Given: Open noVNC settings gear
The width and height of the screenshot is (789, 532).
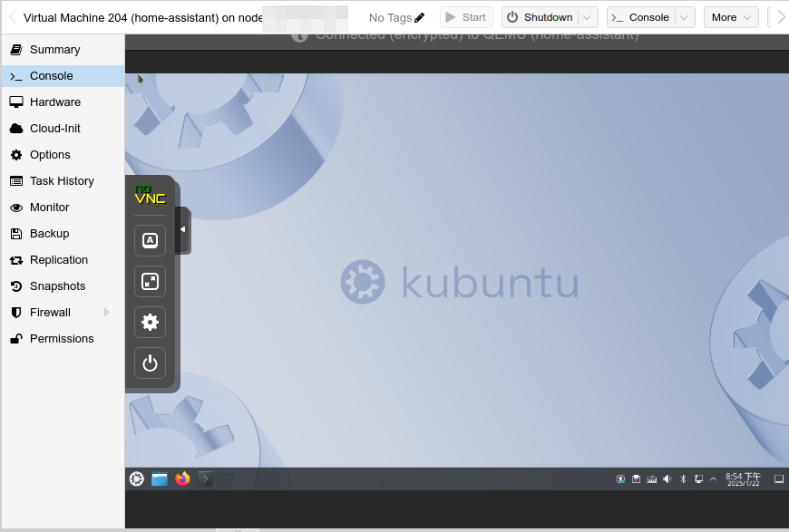Looking at the screenshot, I should 150,322.
